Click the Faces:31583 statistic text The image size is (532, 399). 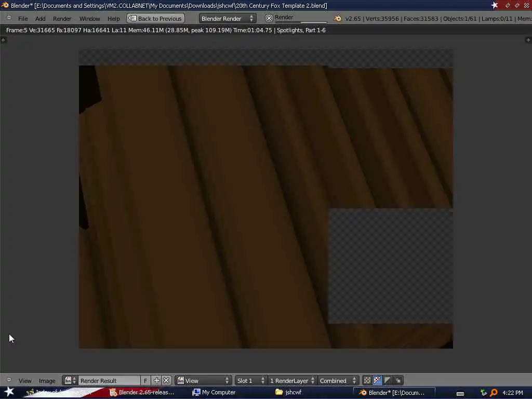point(421,19)
